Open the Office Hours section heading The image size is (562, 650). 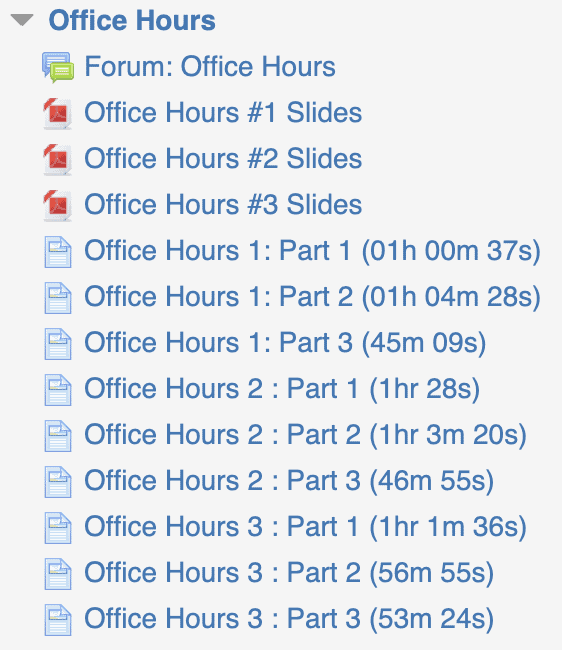[x=132, y=20]
